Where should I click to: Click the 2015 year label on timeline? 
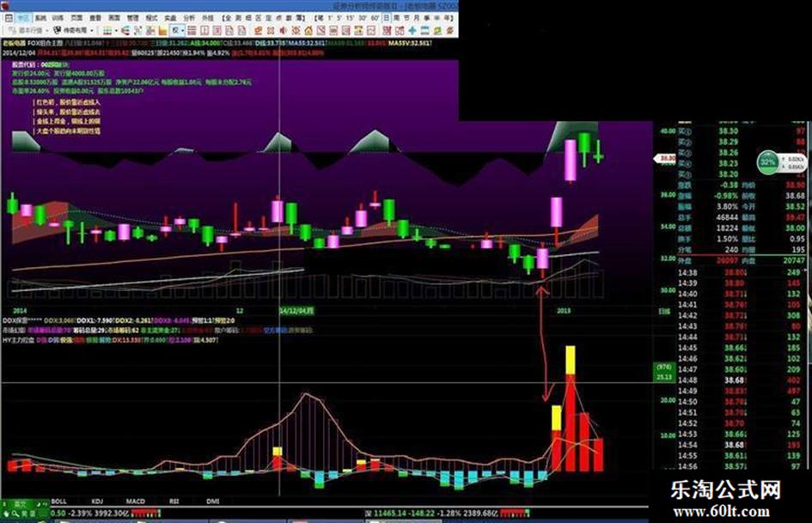[x=564, y=311]
